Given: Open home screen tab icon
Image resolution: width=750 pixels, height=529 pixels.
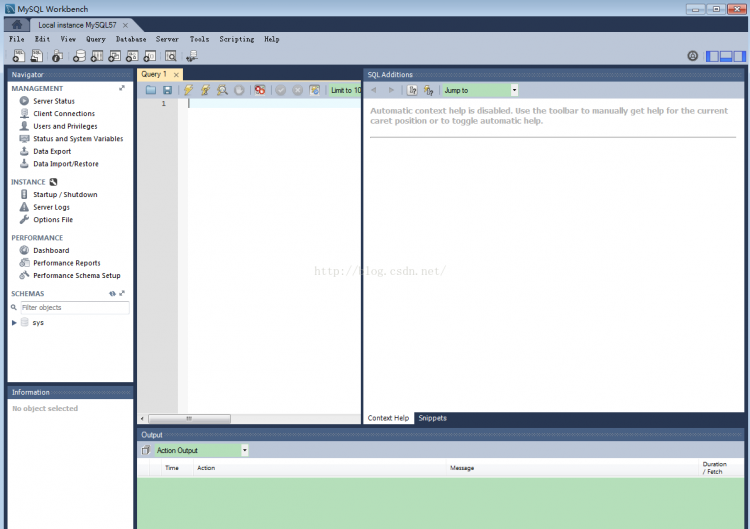Looking at the screenshot, I should (x=17, y=24).
